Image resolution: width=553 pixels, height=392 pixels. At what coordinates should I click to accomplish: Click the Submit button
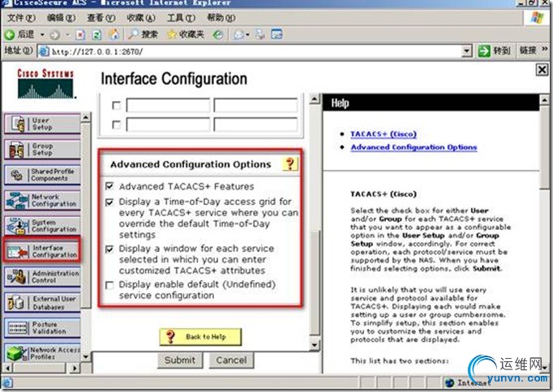pyautogui.click(x=180, y=360)
